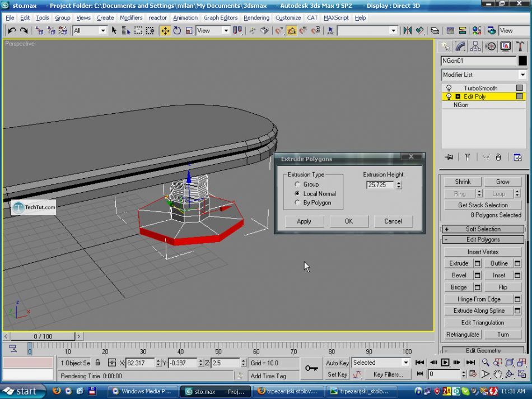Image resolution: width=532 pixels, height=399 pixels.
Task: Open the Utilities hammer panel tab
Action: 520,46
